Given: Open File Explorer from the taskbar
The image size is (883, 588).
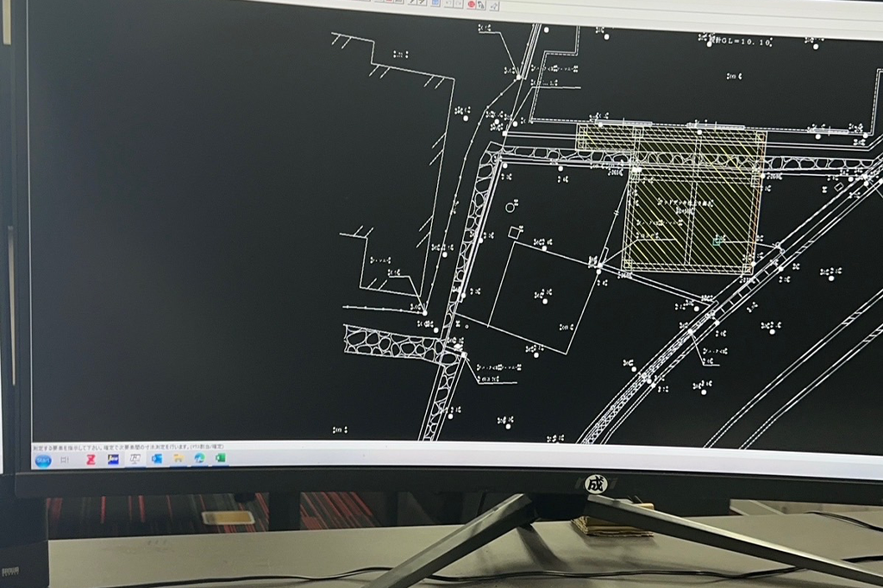Looking at the screenshot, I should (x=178, y=458).
